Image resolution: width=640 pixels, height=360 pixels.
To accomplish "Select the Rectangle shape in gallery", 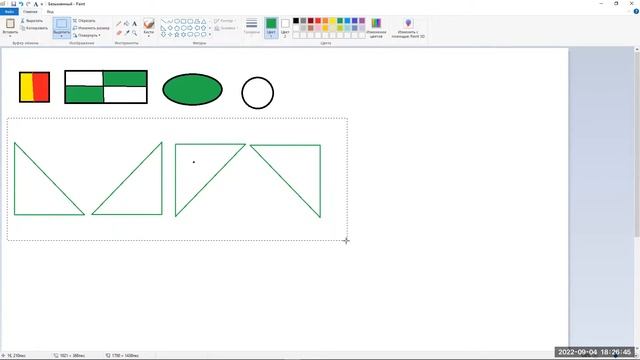I will point(183,21).
